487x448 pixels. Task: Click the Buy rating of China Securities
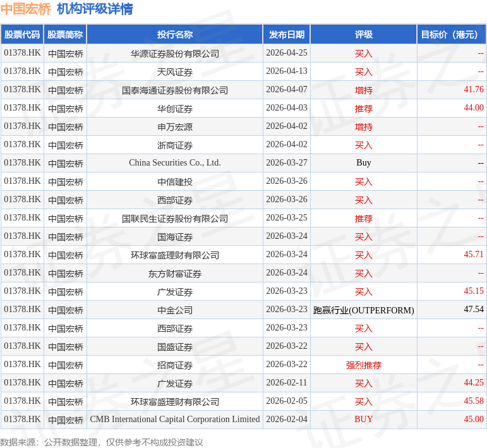(364, 163)
